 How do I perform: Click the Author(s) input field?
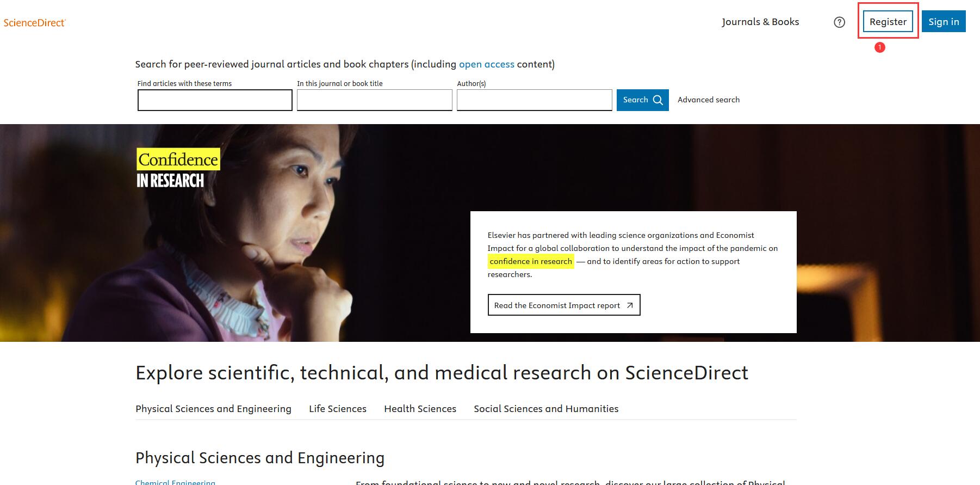[x=534, y=100]
